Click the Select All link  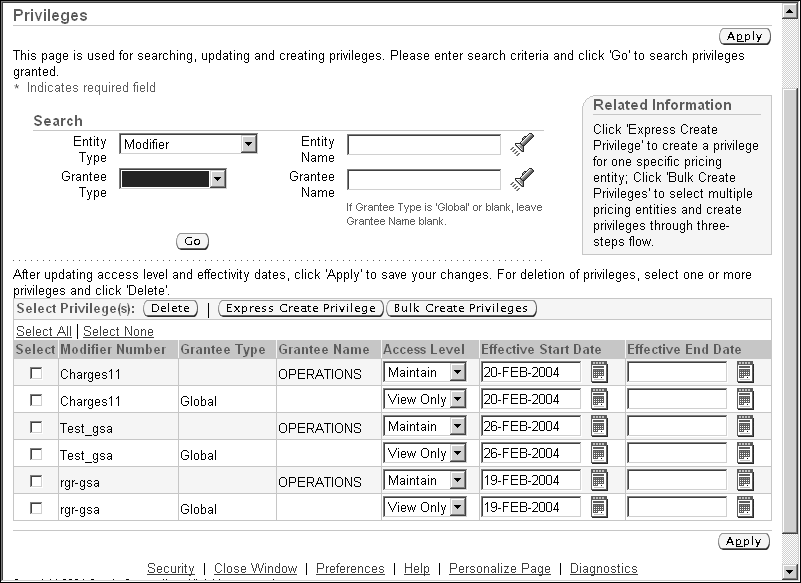pyautogui.click(x=44, y=331)
